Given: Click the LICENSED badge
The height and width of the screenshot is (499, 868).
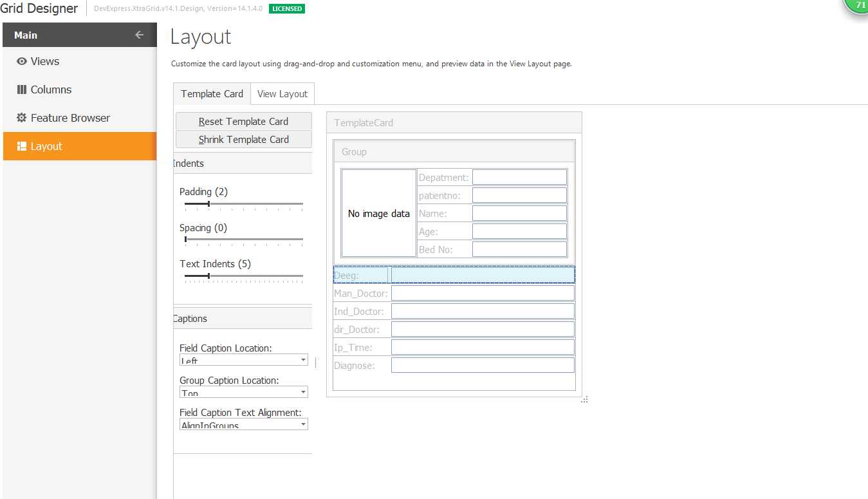Looking at the screenshot, I should click(x=287, y=8).
